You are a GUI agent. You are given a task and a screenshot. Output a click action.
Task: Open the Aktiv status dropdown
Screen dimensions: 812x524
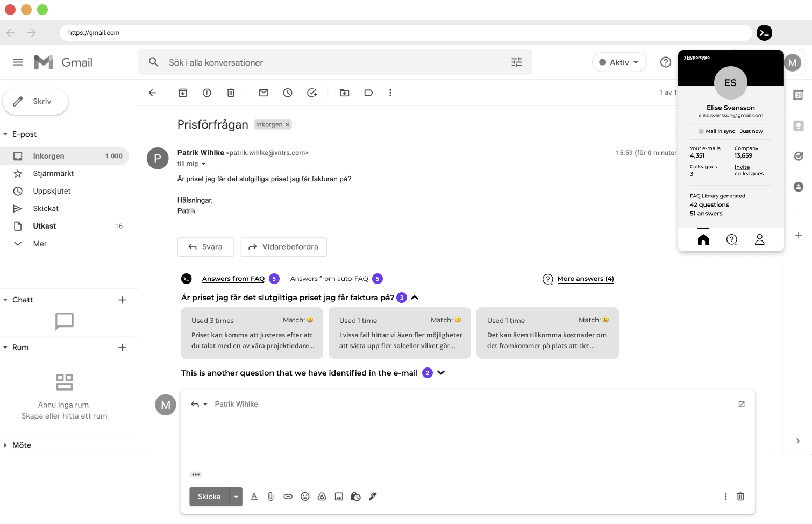(619, 62)
